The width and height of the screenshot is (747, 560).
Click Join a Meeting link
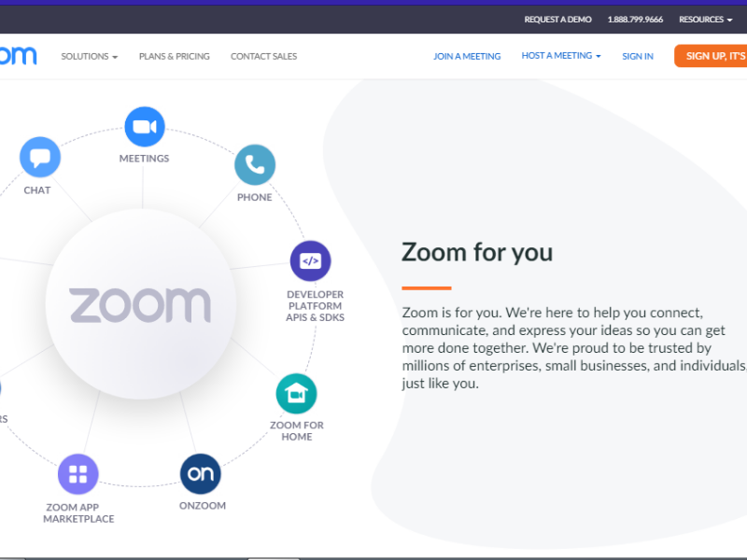(x=467, y=56)
